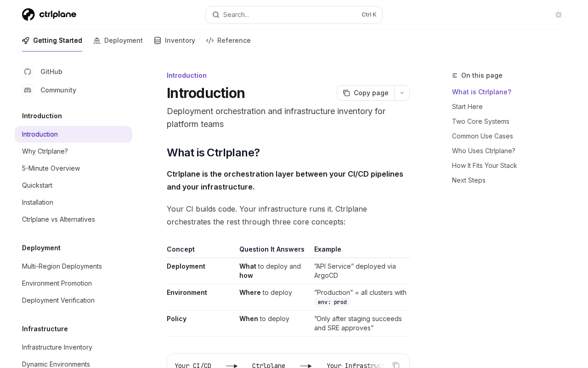588x368 pixels.
Task: Focus the Search input field
Action: 289,15
